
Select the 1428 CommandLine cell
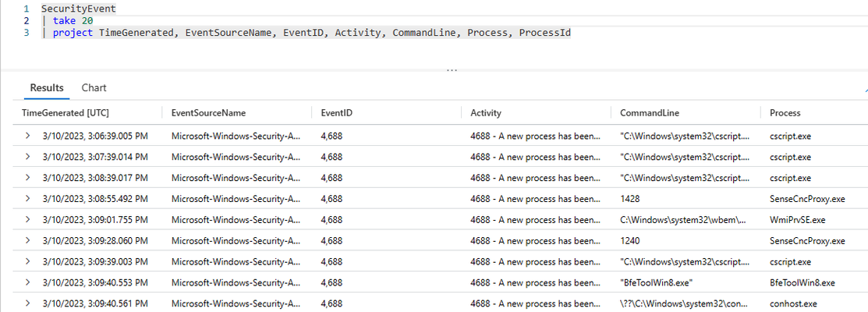pyautogui.click(x=630, y=199)
